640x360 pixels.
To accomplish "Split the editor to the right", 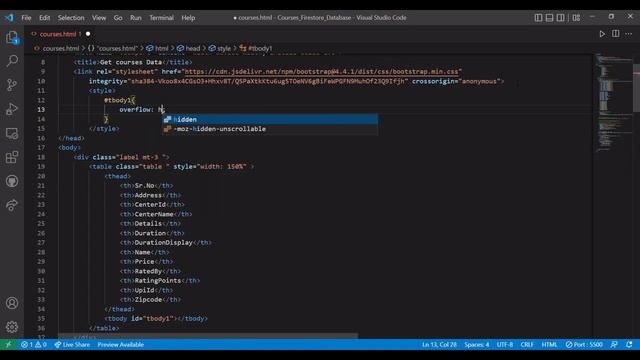I will click(616, 34).
